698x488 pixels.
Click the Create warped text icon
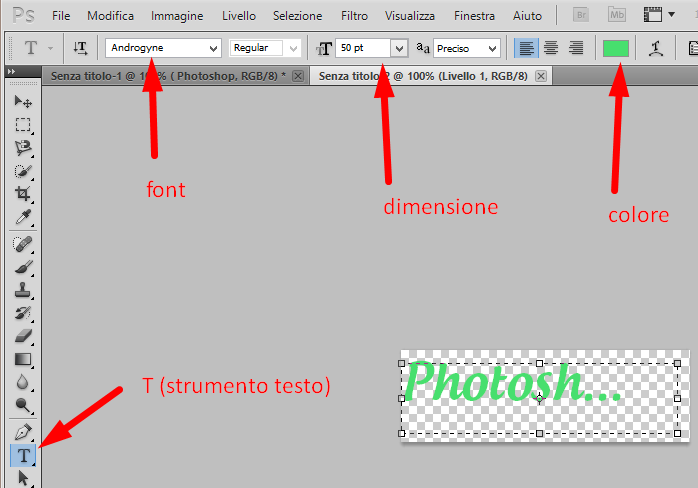point(655,48)
